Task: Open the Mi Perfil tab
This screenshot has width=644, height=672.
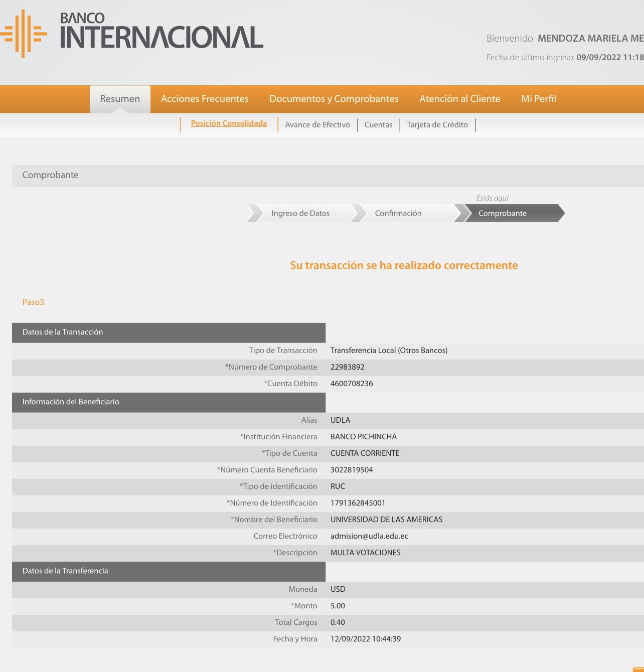Action: pyautogui.click(x=538, y=99)
